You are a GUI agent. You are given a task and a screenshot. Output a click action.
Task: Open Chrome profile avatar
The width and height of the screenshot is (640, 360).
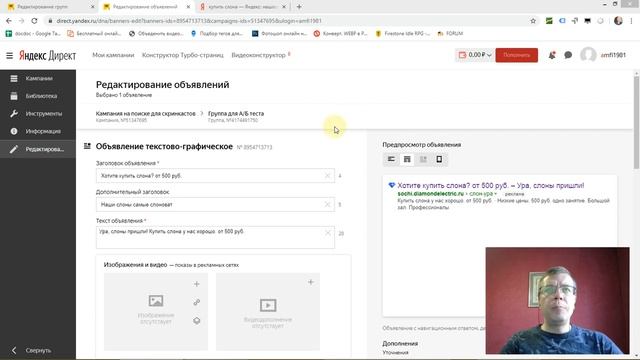coord(618,21)
